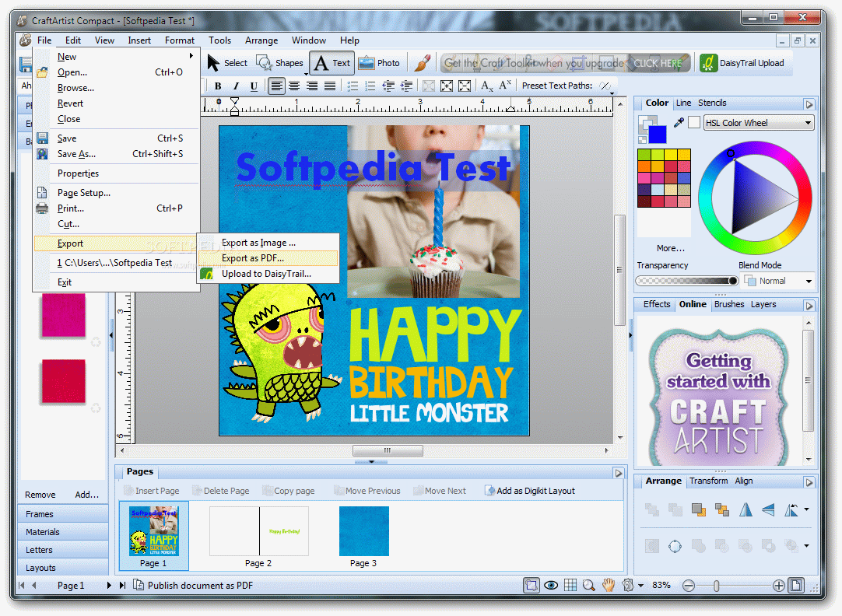The image size is (842, 616).
Task: Click Bring to Front arrange icon
Action: pyautogui.click(x=699, y=509)
